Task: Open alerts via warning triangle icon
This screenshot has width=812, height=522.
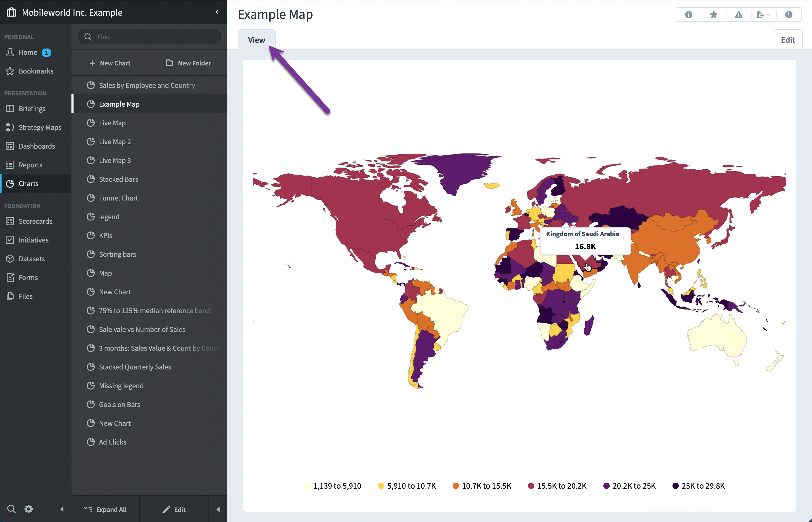Action: [x=738, y=15]
